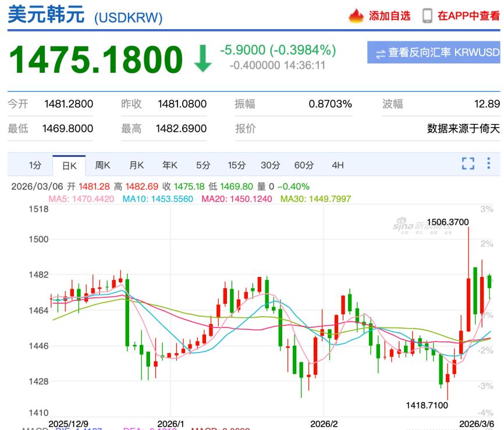Image resolution: width=504 pixels, height=430 pixels.
Task: Select the 5分 interval tab
Action: click(203, 165)
